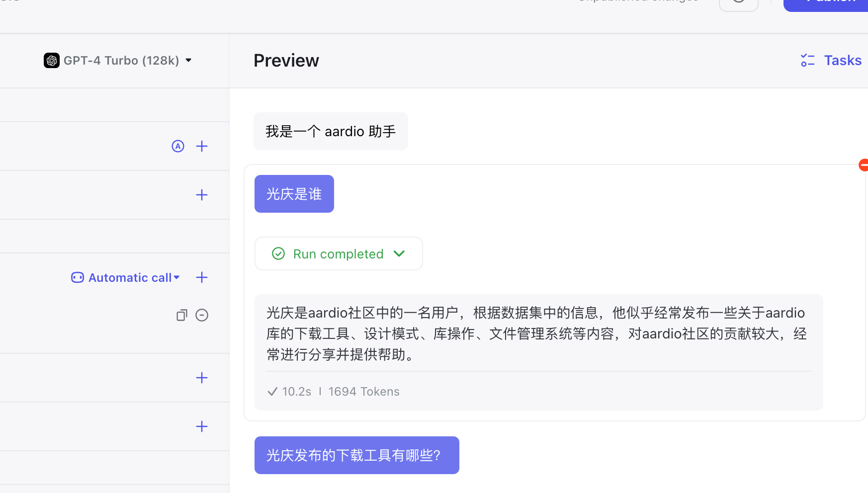
Task: Click the plus icon below the circled A row
Action: [x=202, y=195]
